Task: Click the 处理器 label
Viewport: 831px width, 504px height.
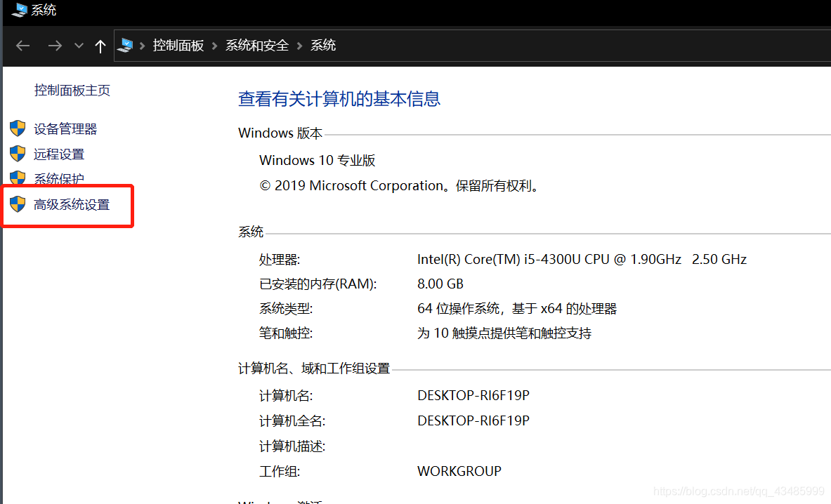Action: click(x=280, y=260)
